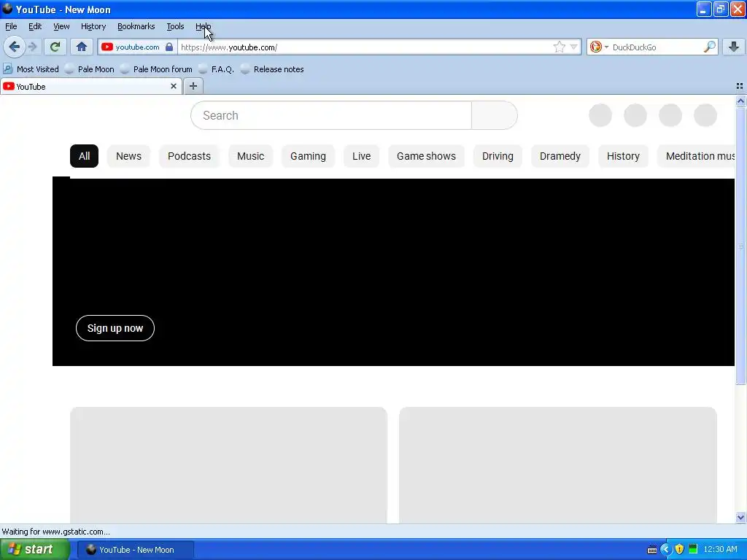Click the vertical scrollbar thumb

point(740,246)
